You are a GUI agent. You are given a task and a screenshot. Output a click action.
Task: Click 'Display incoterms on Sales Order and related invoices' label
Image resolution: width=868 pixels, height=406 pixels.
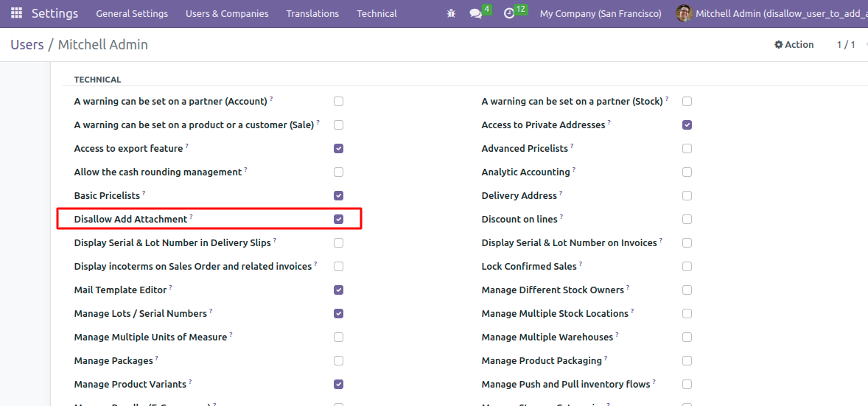tap(193, 267)
